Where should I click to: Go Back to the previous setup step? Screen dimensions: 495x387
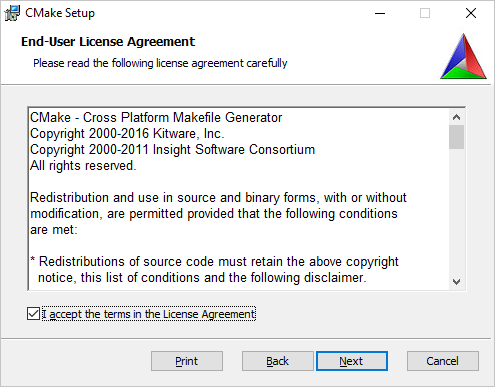[x=277, y=361]
